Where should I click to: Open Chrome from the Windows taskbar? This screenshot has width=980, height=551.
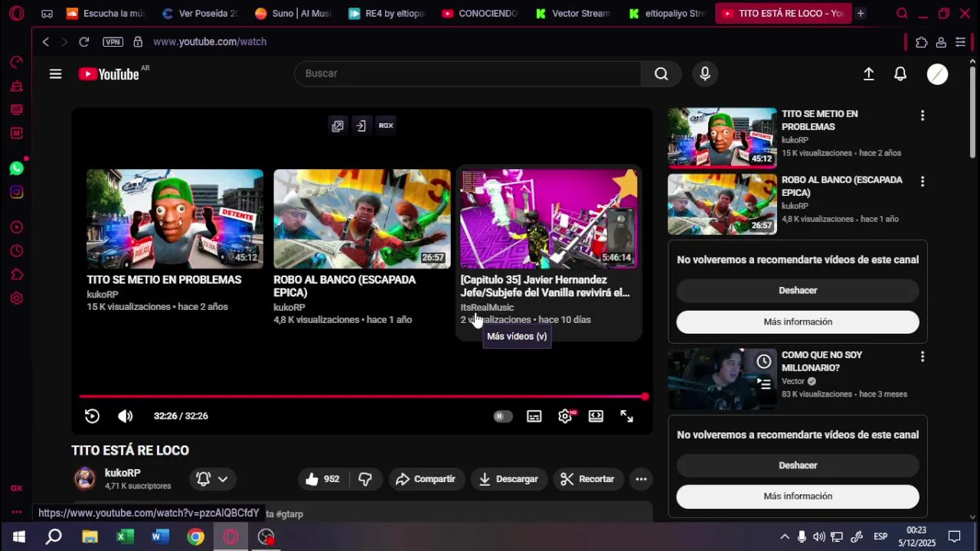click(196, 536)
